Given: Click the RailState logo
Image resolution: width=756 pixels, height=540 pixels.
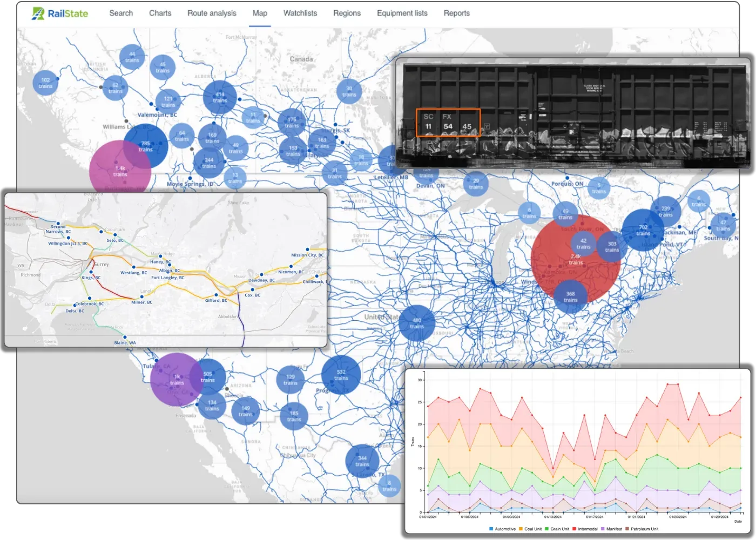Looking at the screenshot, I should [59, 13].
